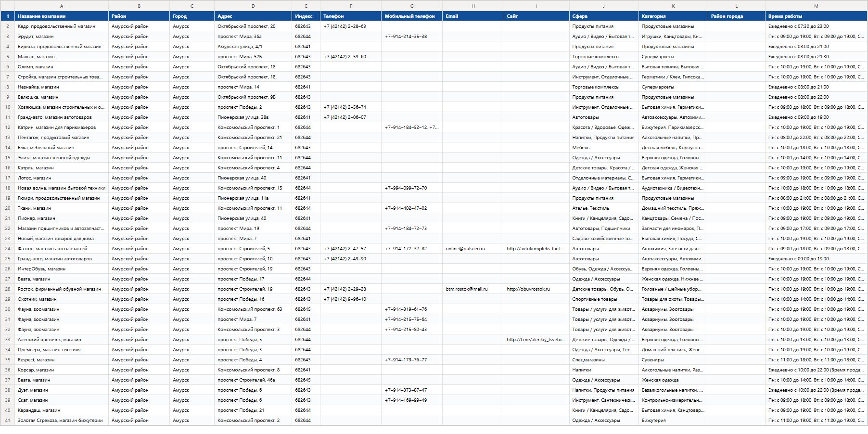Select the "Охотник, магазин" cell

(x=62, y=299)
